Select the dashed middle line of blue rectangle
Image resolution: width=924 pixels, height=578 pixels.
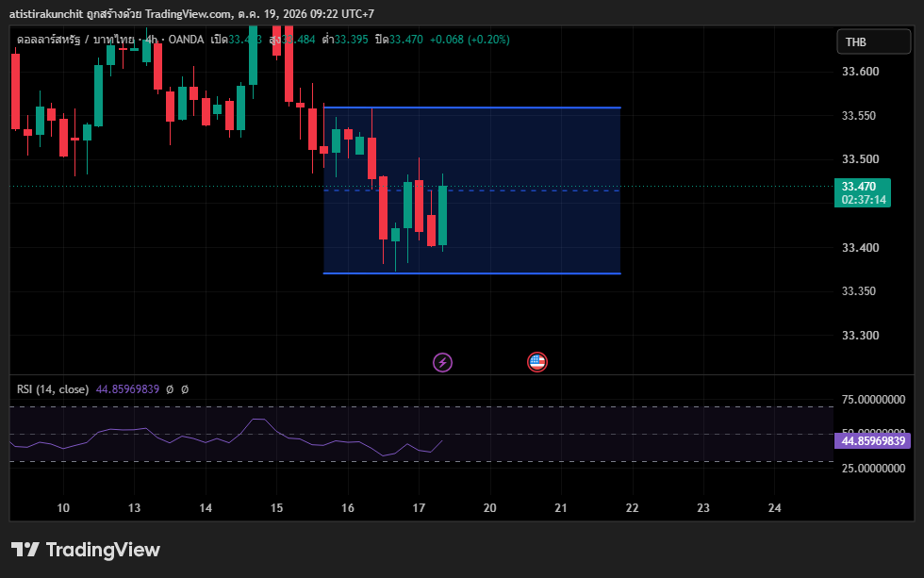(472, 190)
